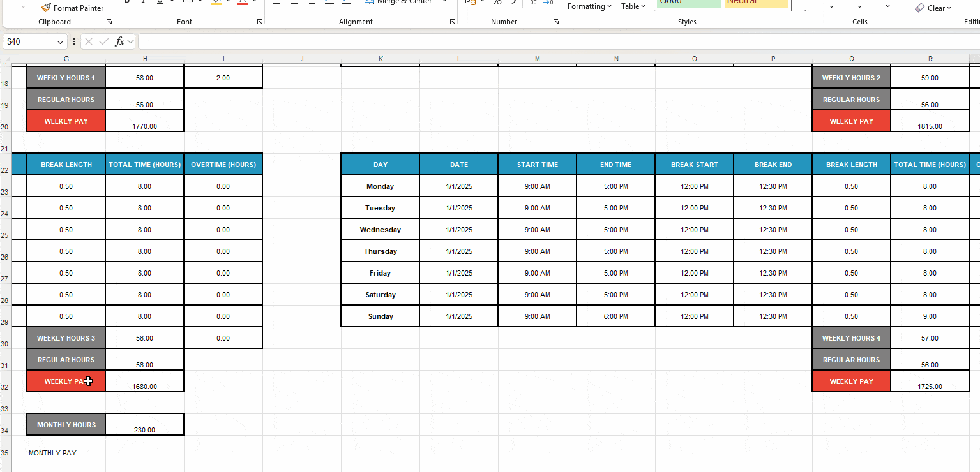Open the Font settings dialog launcher
This screenshot has height=472, width=980.
(x=260, y=21)
